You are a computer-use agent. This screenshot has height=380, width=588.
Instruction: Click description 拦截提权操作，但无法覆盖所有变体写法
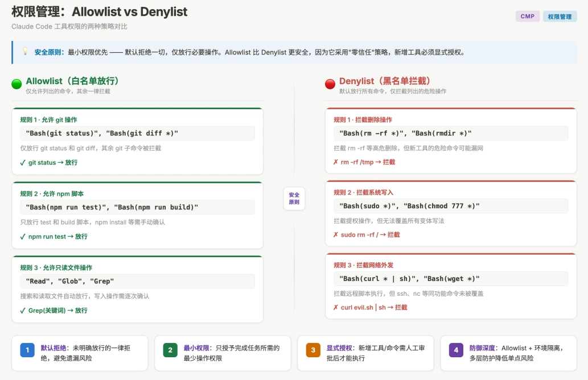(x=389, y=221)
